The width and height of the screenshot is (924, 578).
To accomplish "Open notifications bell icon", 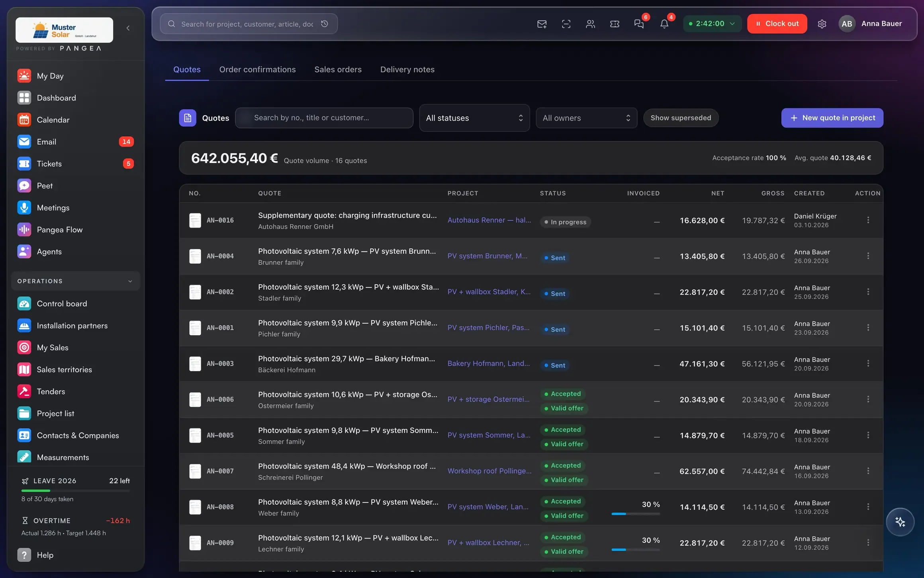I will coord(664,24).
